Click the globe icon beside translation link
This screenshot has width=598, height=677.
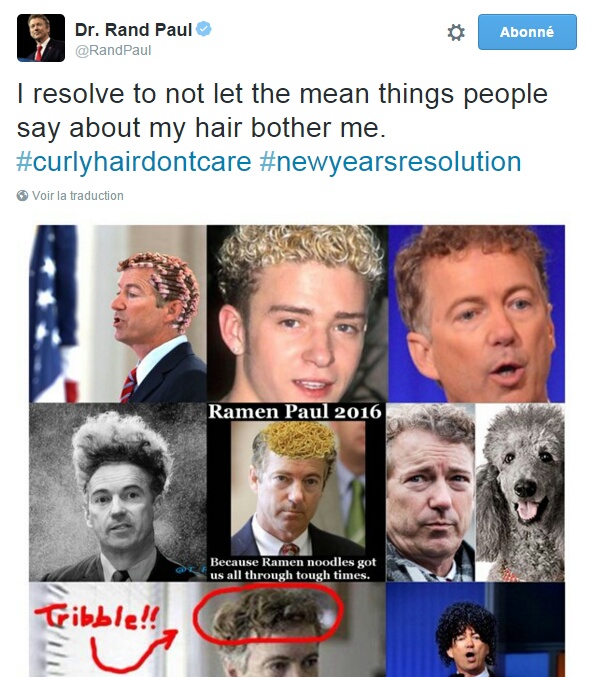pyautogui.click(x=22, y=196)
